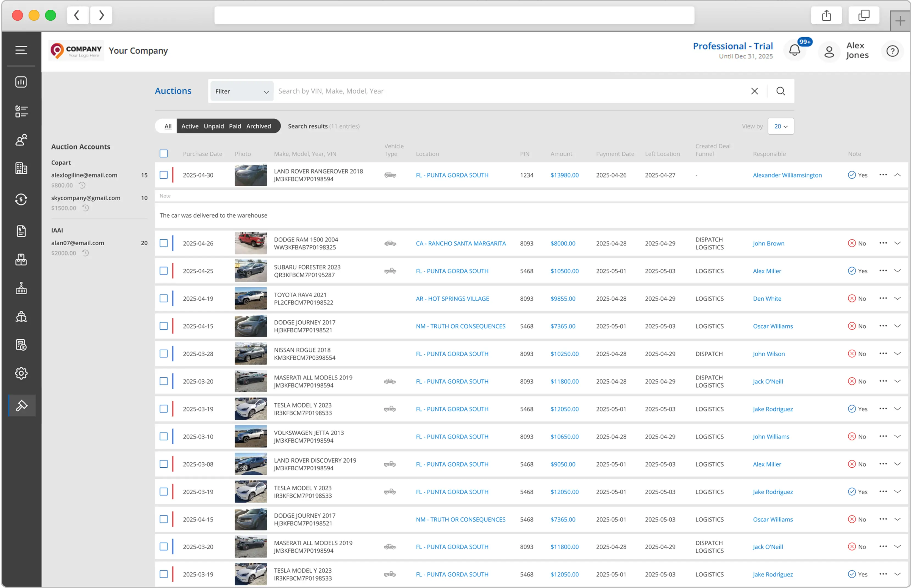Image resolution: width=911 pixels, height=588 pixels.
Task: Open the Dodge RAM 1500 red truck photo
Action: coord(250,243)
